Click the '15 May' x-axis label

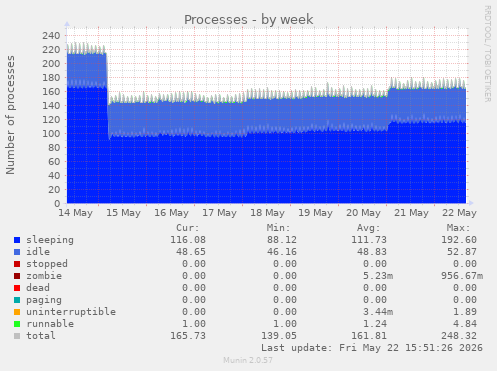(x=124, y=213)
